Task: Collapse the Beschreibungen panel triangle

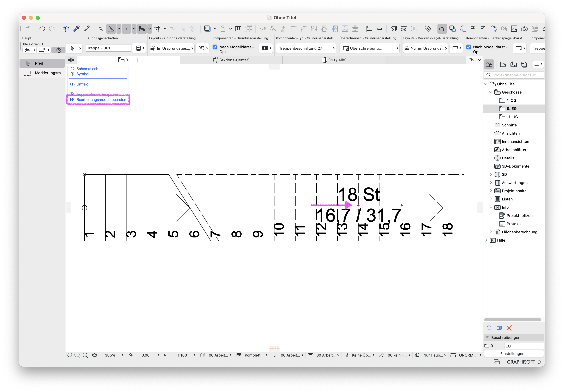Action: point(487,337)
